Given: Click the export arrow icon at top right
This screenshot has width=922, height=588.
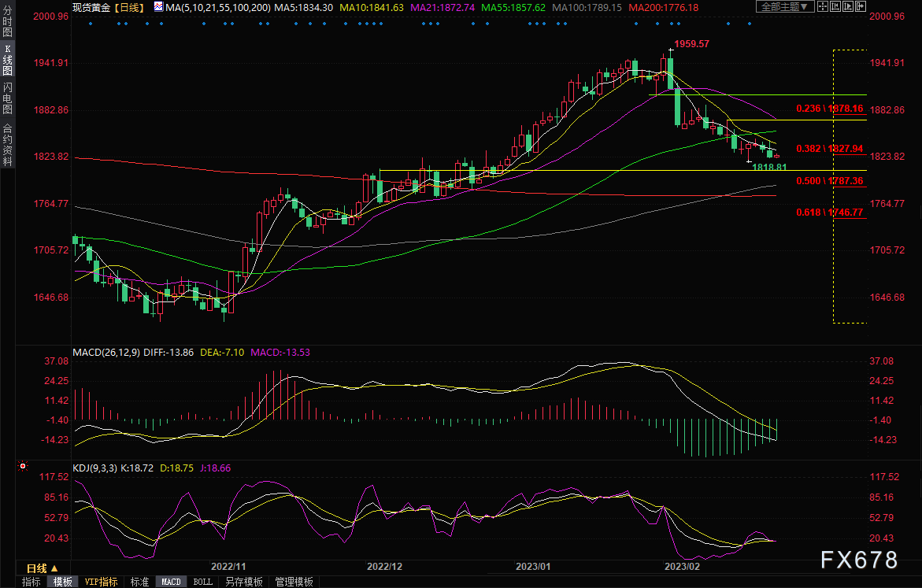Looking at the screenshot, I should [x=861, y=7].
